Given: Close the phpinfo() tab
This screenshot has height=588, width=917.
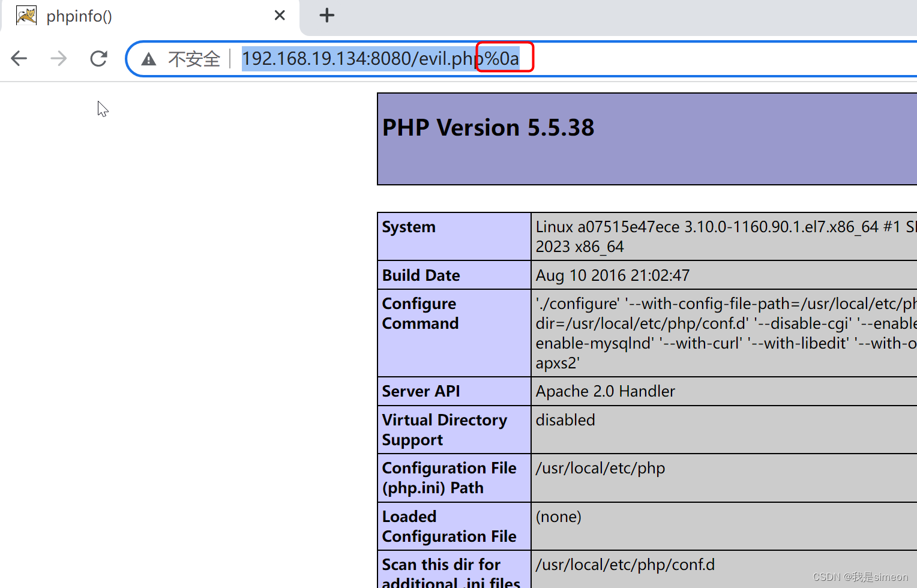Looking at the screenshot, I should pyautogui.click(x=280, y=16).
